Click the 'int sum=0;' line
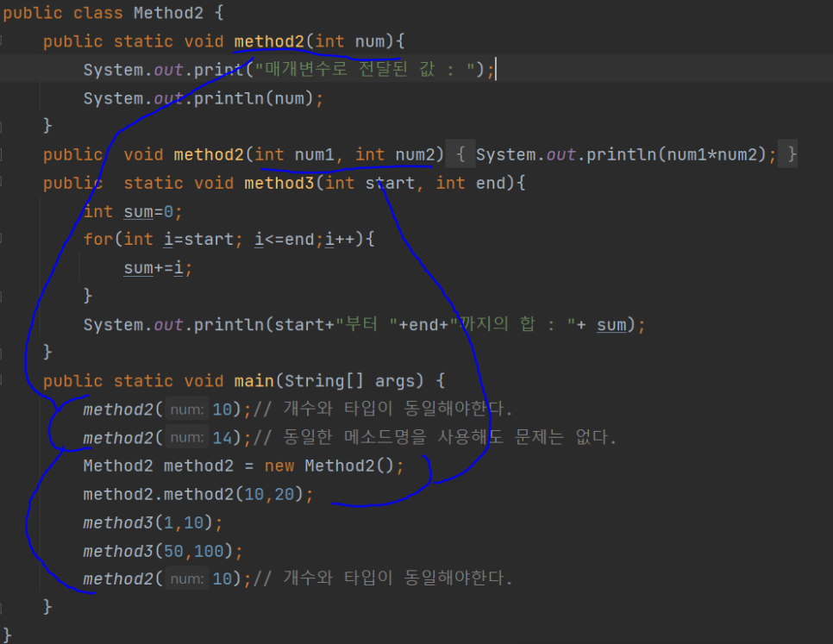This screenshot has height=644, width=833. coord(133,212)
